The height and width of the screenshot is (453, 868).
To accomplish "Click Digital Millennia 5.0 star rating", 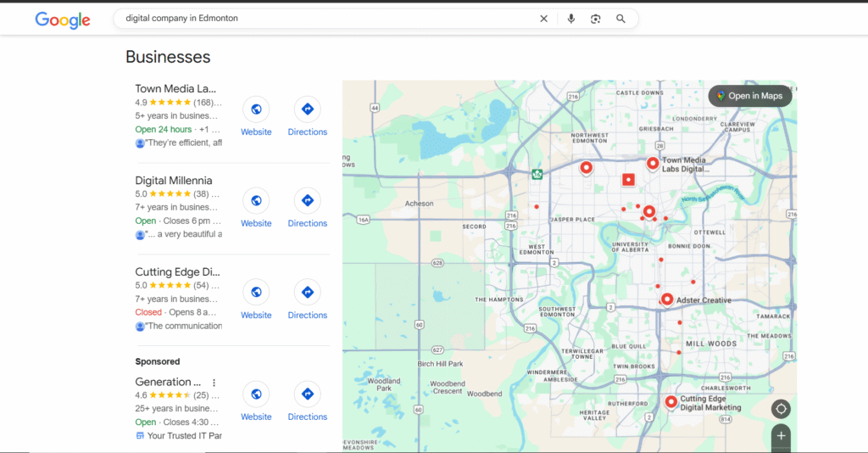I will pos(170,193).
